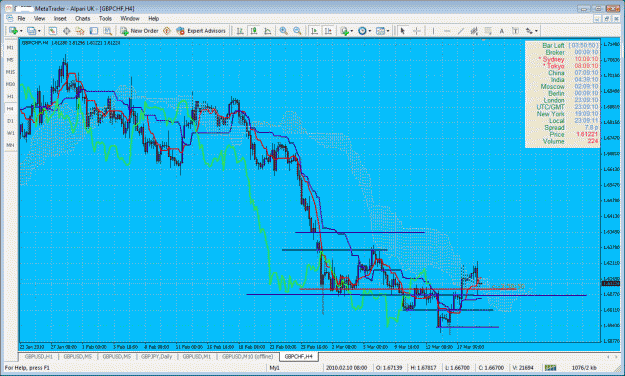
Task: Select the GBPCHF,H4 chart tab
Action: coord(299,356)
